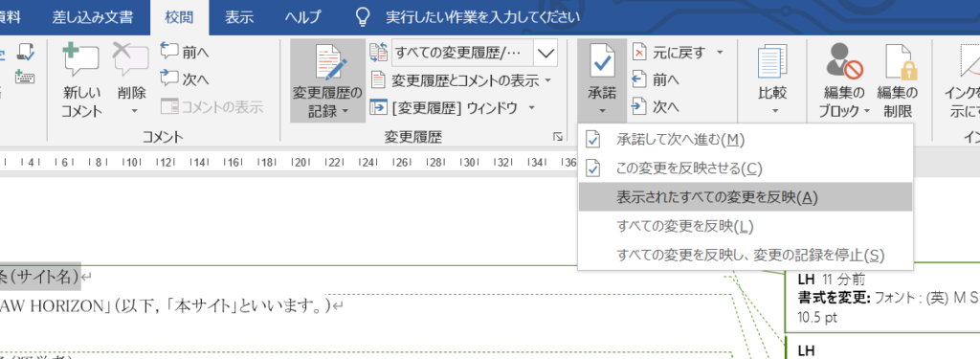Choose すべての変更を反映(L)
The image size is (980, 359).
(745, 226)
